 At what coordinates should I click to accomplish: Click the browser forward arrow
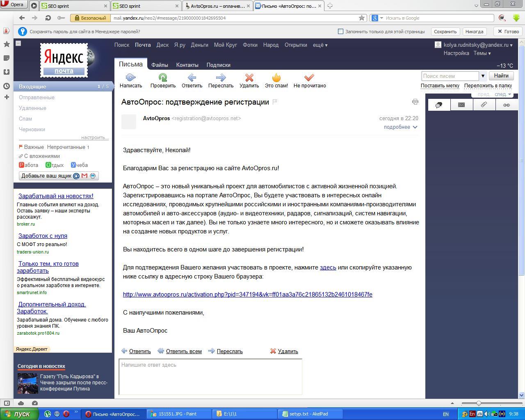tap(35, 18)
